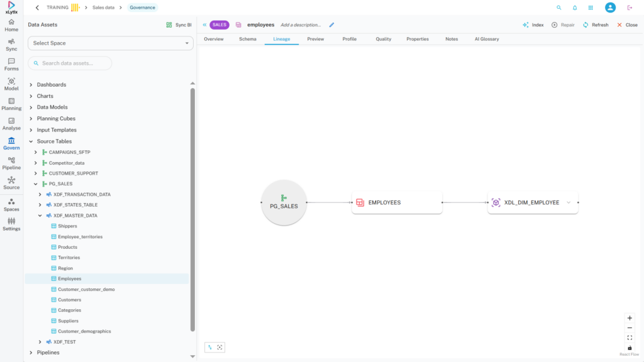Collapse the data assets panel chevrons

[204, 25]
